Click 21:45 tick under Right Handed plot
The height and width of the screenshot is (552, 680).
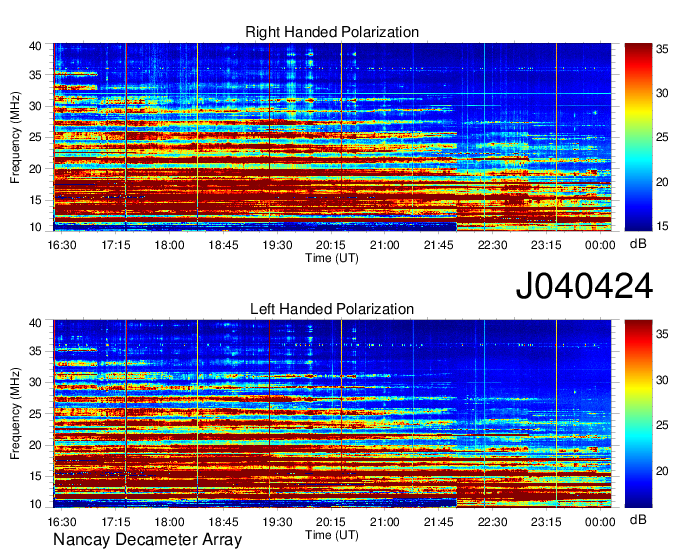click(438, 245)
